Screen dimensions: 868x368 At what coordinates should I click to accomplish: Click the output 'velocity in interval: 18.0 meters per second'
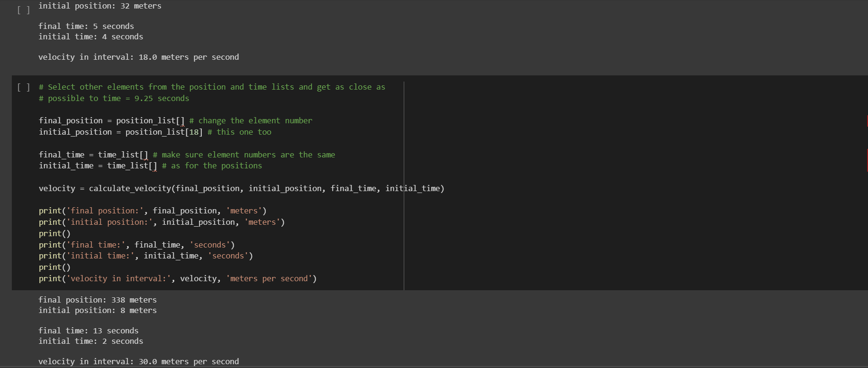coord(139,57)
